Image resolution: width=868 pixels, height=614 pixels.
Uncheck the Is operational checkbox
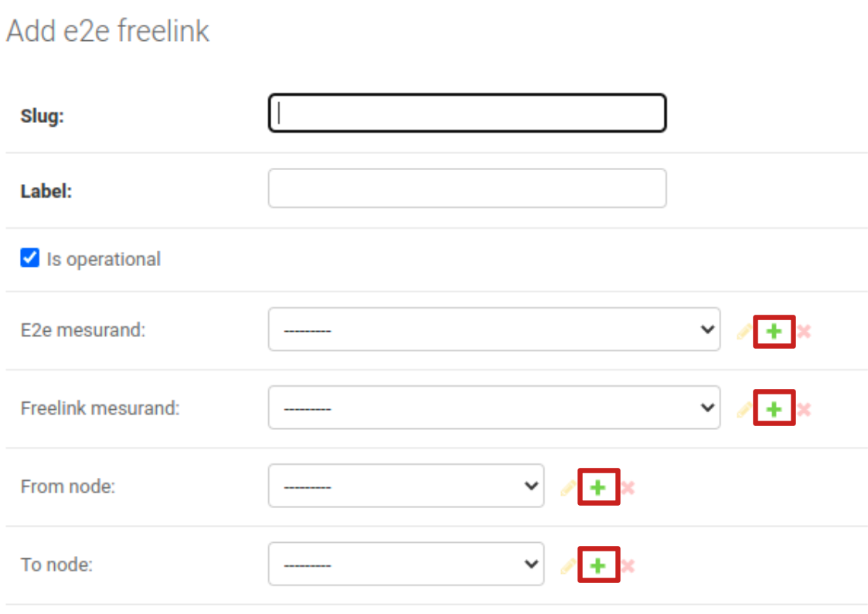pyautogui.click(x=30, y=258)
